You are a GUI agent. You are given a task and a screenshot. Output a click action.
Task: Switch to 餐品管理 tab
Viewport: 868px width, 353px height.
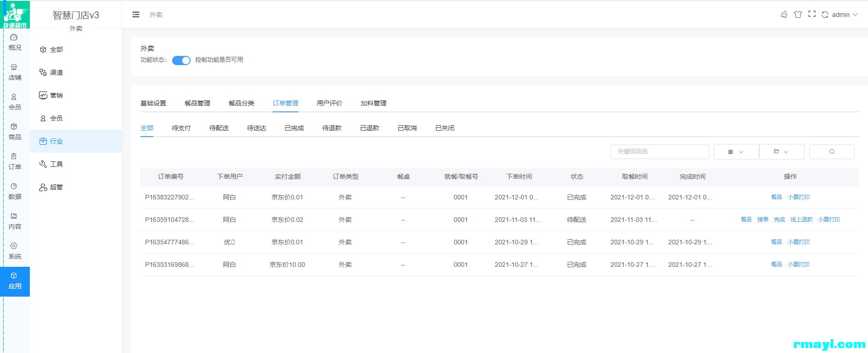197,103
